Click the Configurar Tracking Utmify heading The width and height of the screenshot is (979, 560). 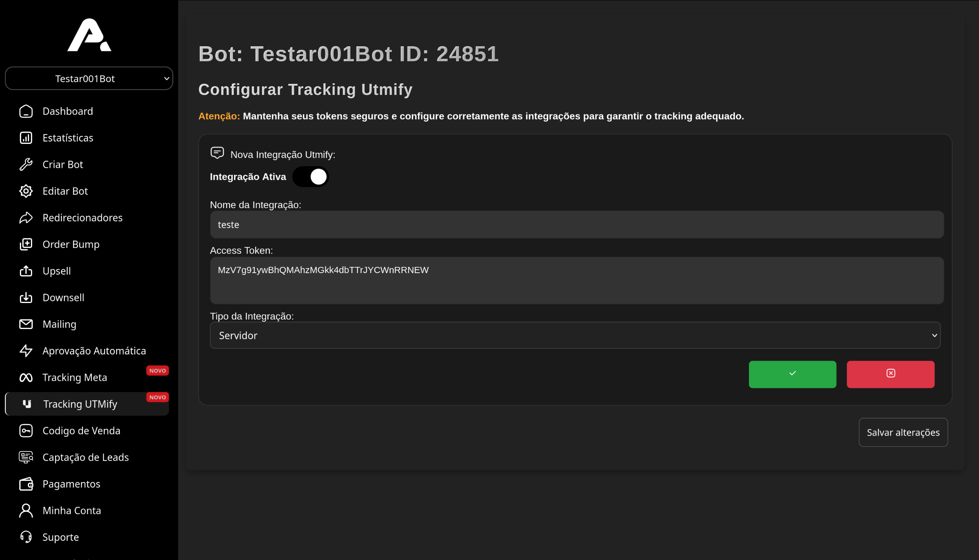305,90
